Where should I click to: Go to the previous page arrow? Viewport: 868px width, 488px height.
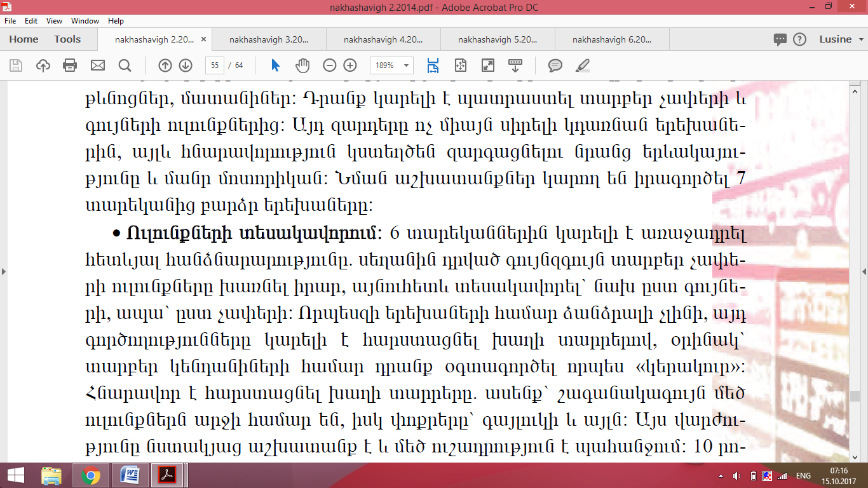click(x=165, y=65)
